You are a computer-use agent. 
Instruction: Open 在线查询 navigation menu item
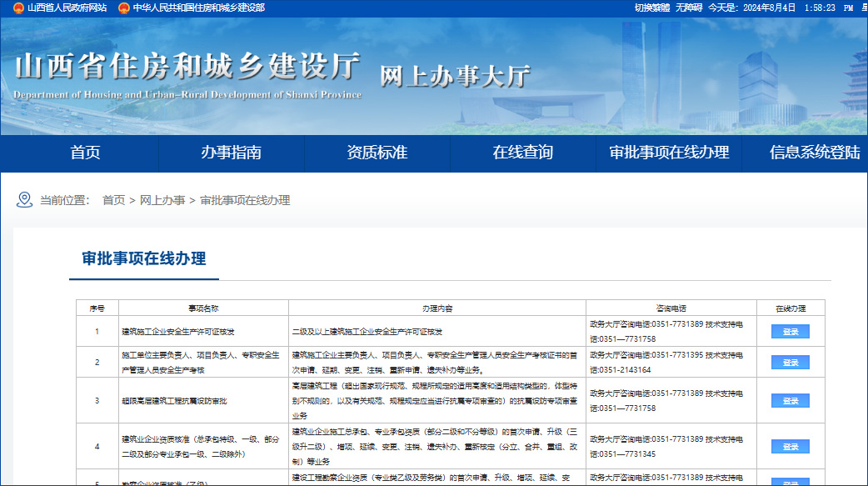[x=523, y=153]
